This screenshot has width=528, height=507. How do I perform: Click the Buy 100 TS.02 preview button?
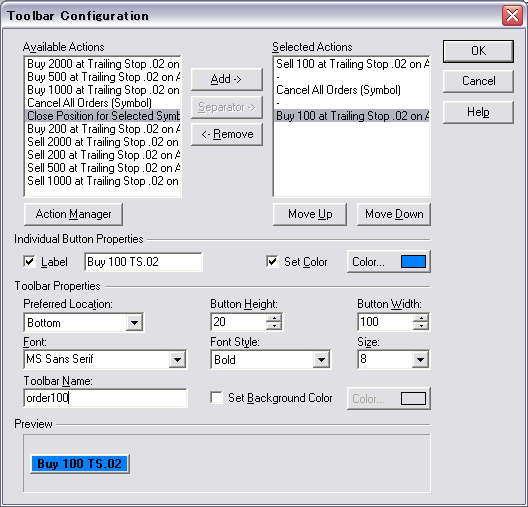click(x=80, y=464)
